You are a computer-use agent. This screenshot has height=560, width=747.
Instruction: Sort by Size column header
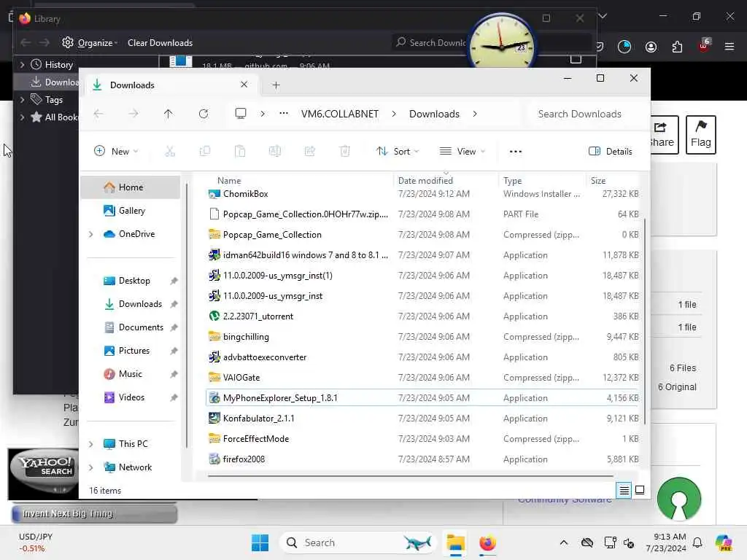(598, 181)
